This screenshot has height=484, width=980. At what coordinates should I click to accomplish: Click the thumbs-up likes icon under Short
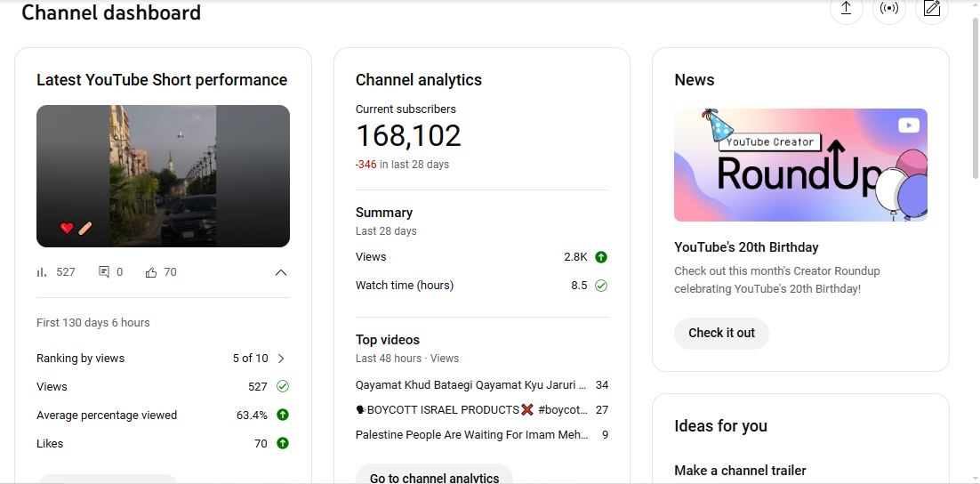click(x=151, y=272)
